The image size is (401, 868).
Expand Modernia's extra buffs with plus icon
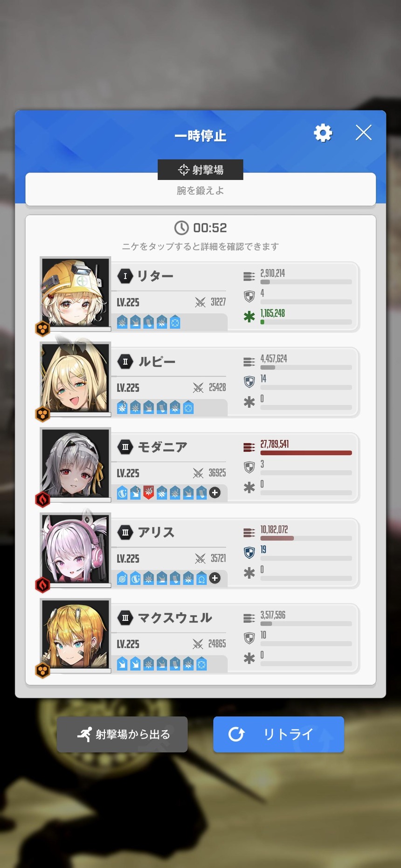[215, 493]
